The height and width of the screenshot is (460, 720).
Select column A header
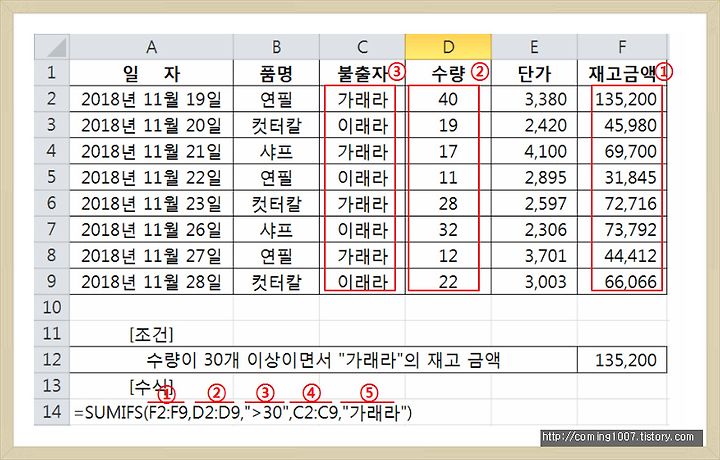point(152,47)
